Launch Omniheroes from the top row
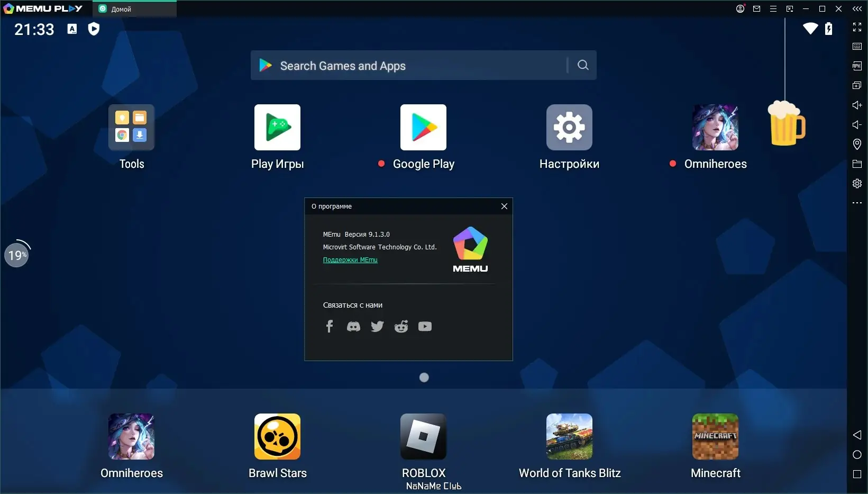Image resolution: width=868 pixels, height=494 pixels. [x=715, y=127]
